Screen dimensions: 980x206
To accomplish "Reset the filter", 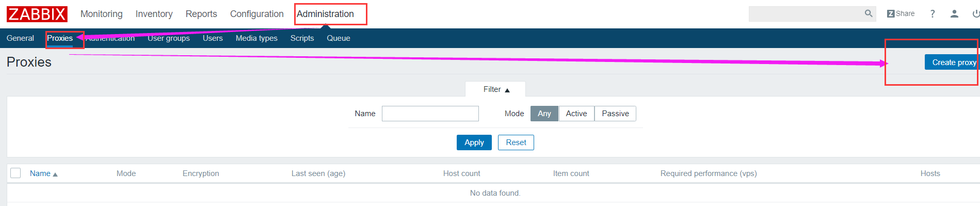I will (x=516, y=142).
